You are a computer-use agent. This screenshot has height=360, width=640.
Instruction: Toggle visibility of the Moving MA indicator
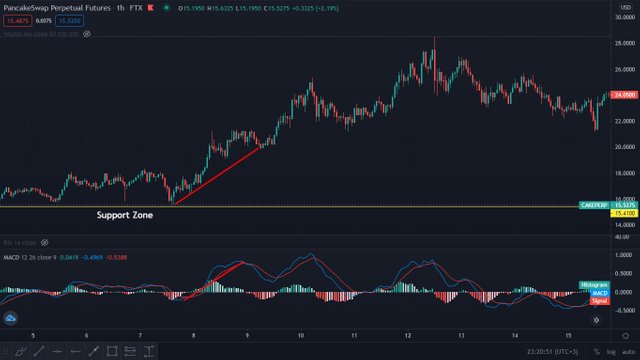point(87,34)
